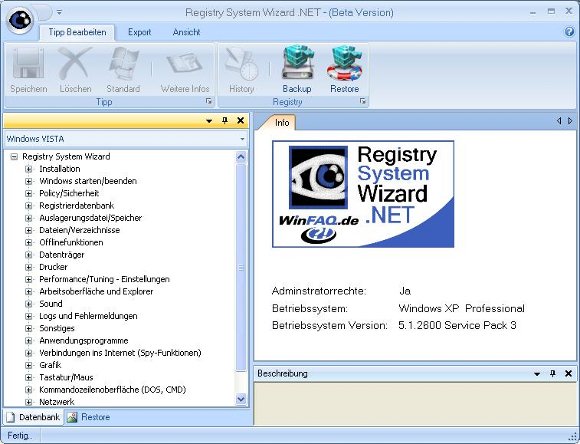Select Tastatur/Maus tree item

(66, 377)
